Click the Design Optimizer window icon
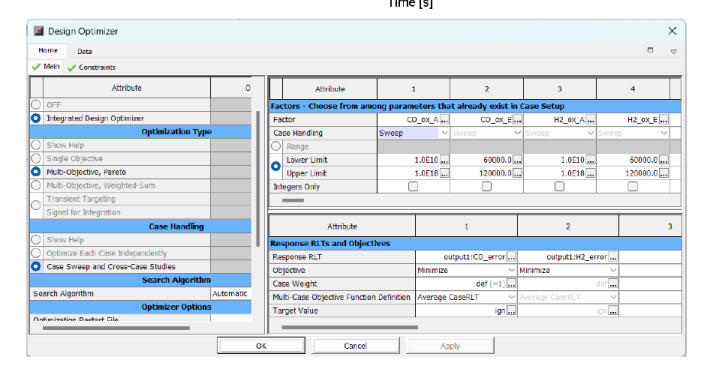The width and height of the screenshot is (704, 375). 39,31
